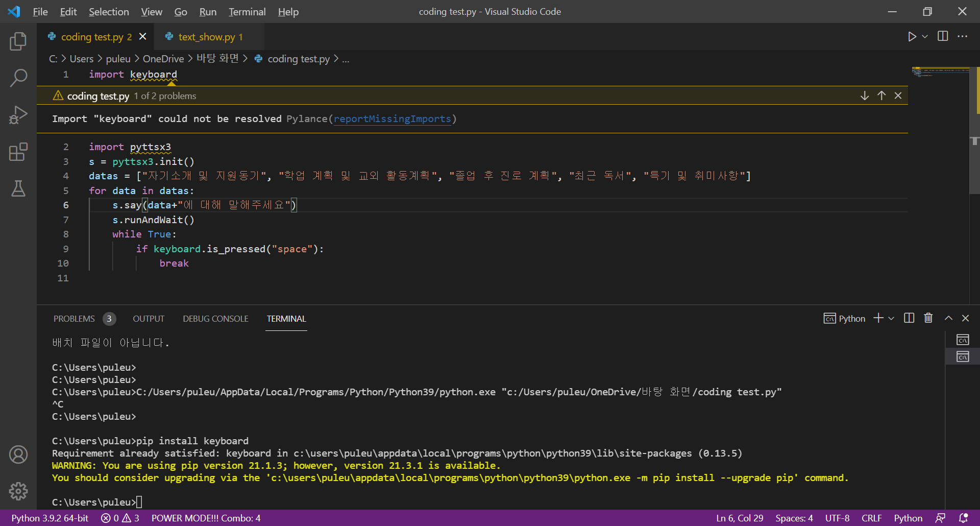980x526 pixels.
Task: Expand the run button dropdown arrow
Action: [925, 36]
